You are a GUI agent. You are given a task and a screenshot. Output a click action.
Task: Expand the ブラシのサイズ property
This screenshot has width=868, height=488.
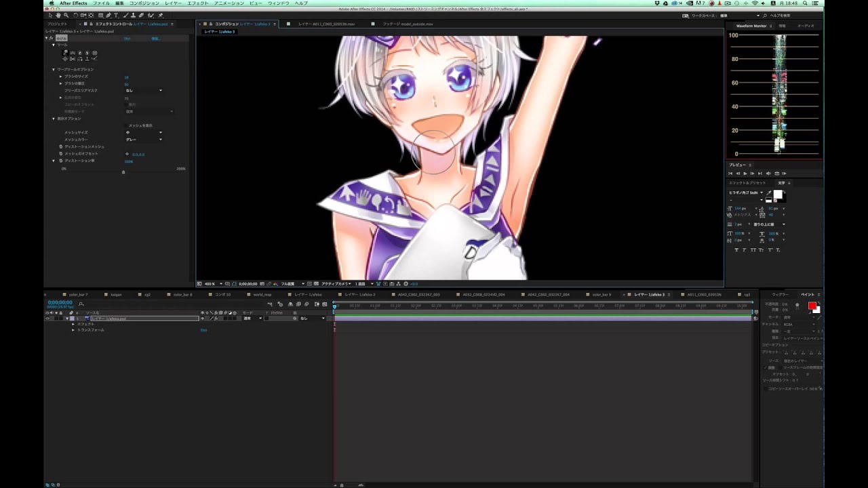coord(60,77)
